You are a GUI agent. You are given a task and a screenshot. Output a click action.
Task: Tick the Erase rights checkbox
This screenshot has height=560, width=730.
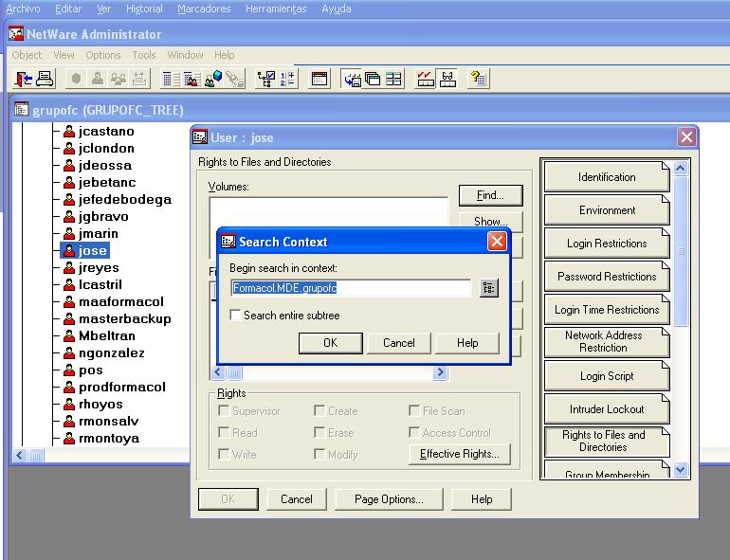[319, 432]
